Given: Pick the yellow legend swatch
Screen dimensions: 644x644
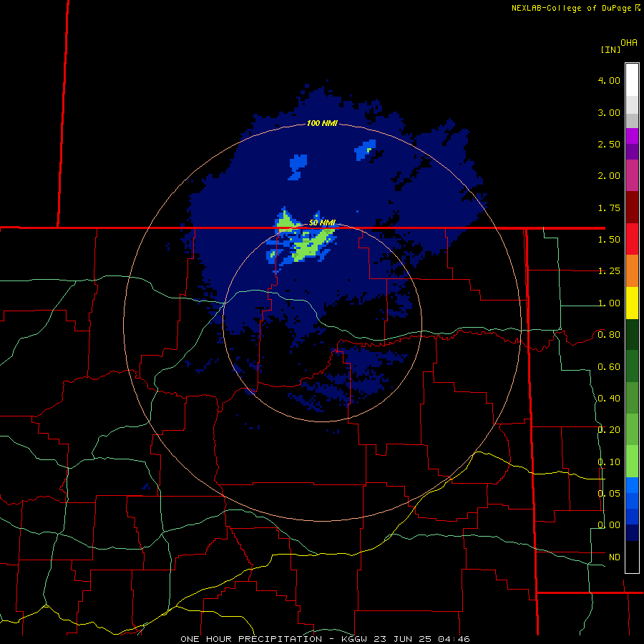Looking at the screenshot, I should click(632, 303).
